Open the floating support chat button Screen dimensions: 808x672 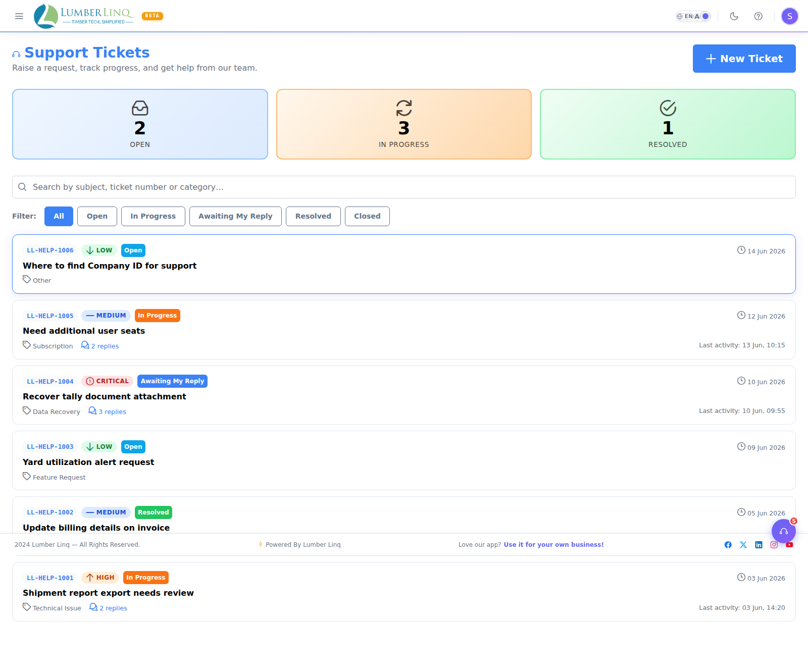coord(784,531)
